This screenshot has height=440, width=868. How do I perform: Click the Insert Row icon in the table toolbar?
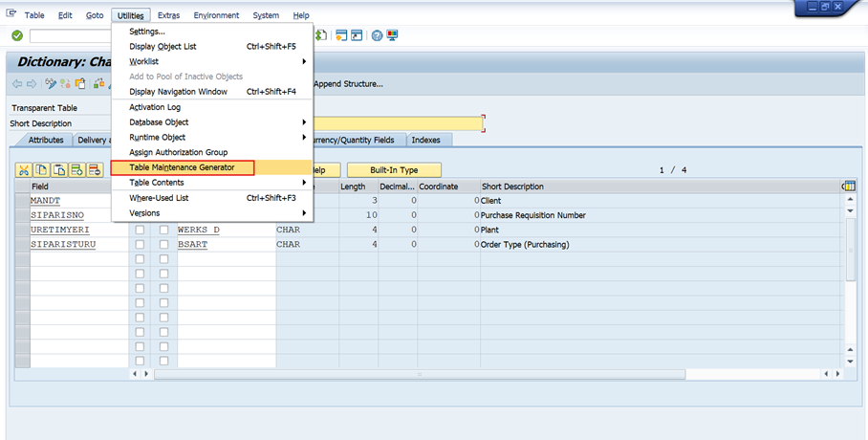76,170
